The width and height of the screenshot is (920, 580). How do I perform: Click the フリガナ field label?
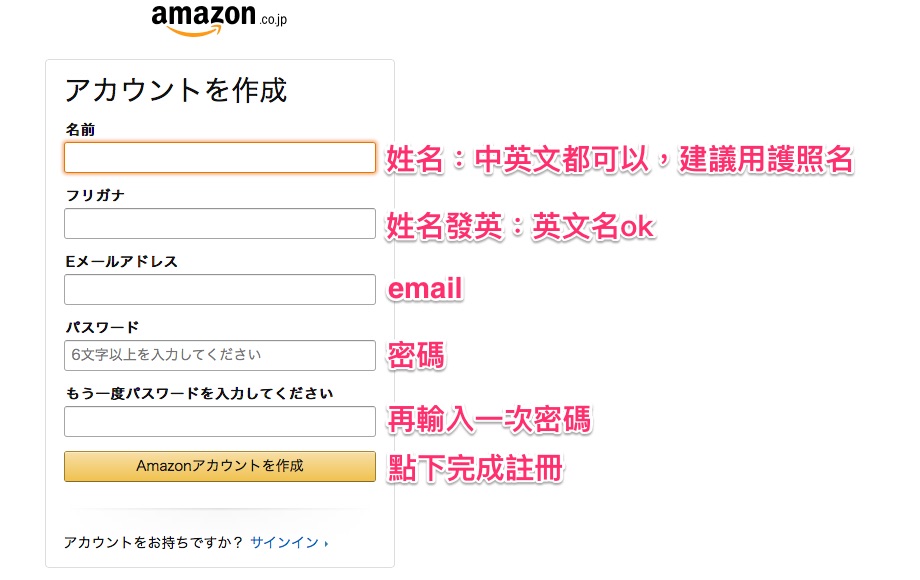[95, 195]
